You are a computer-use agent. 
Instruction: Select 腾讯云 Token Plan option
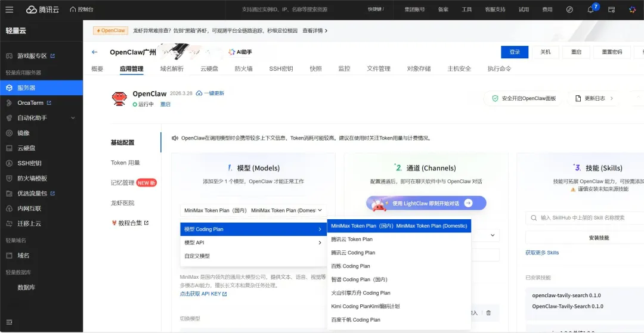399,239
